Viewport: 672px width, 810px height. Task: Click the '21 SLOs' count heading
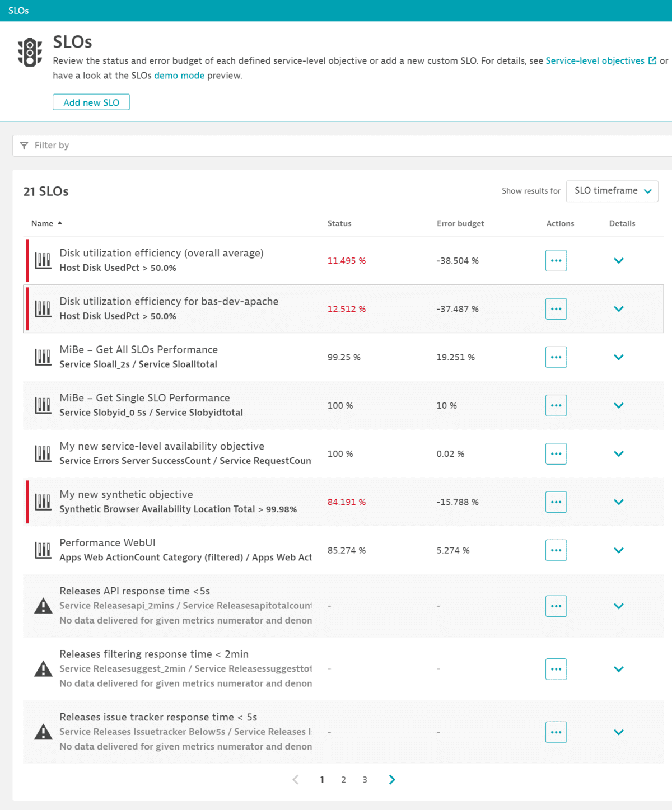coord(46,191)
